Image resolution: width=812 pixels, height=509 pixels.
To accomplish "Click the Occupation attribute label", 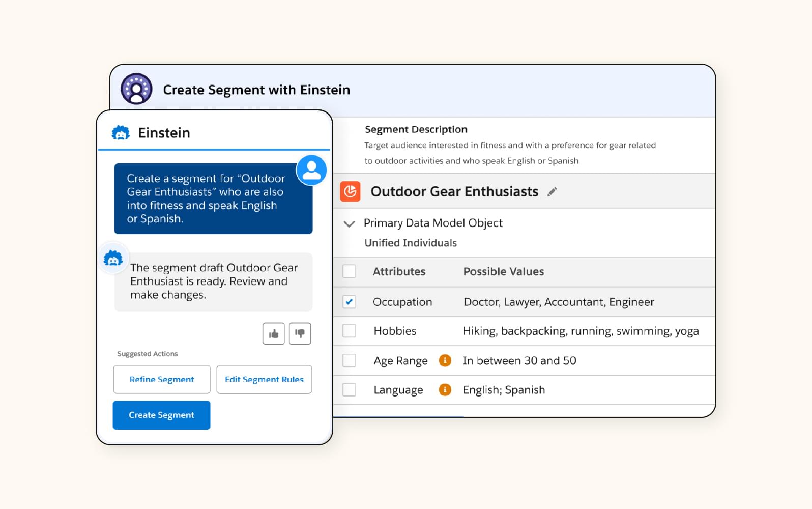I will 402,302.
